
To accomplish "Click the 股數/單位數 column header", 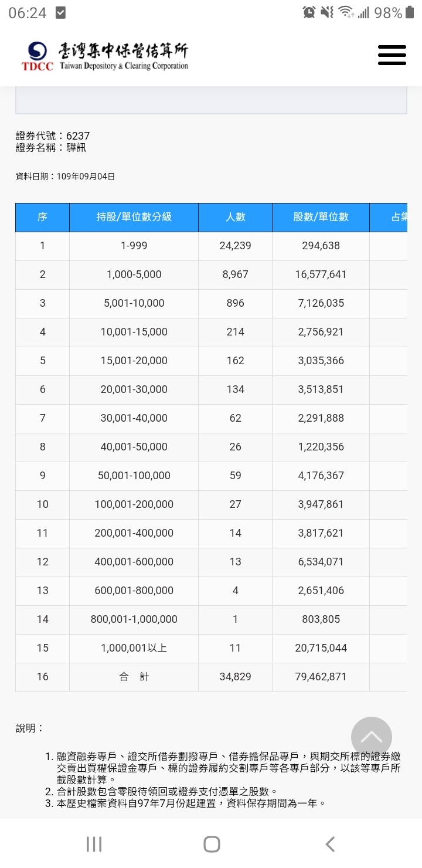I will click(x=321, y=217).
